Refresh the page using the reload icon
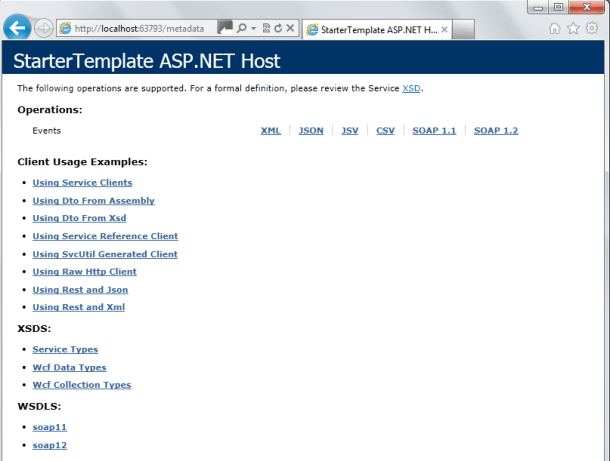The width and height of the screenshot is (610, 461). [277, 29]
